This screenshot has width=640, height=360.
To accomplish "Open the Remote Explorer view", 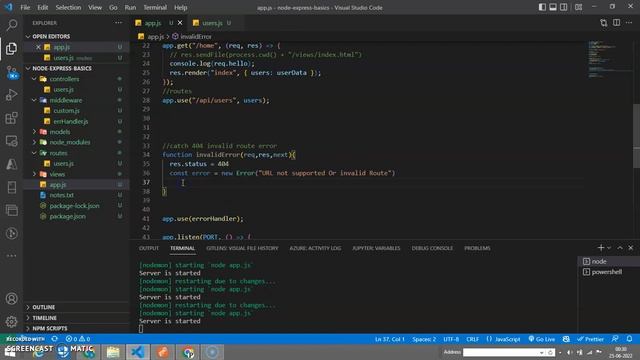I will (x=11, y=141).
